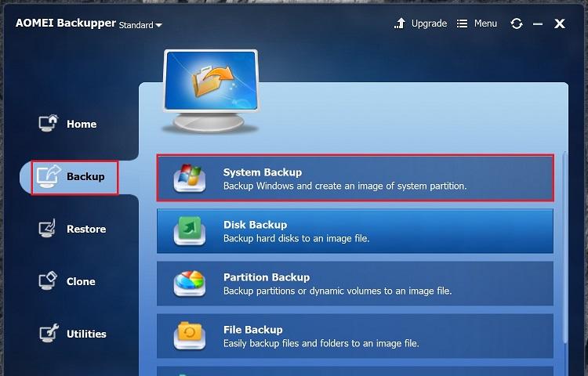
Task: Go to the Utilities section
Action: click(x=73, y=333)
